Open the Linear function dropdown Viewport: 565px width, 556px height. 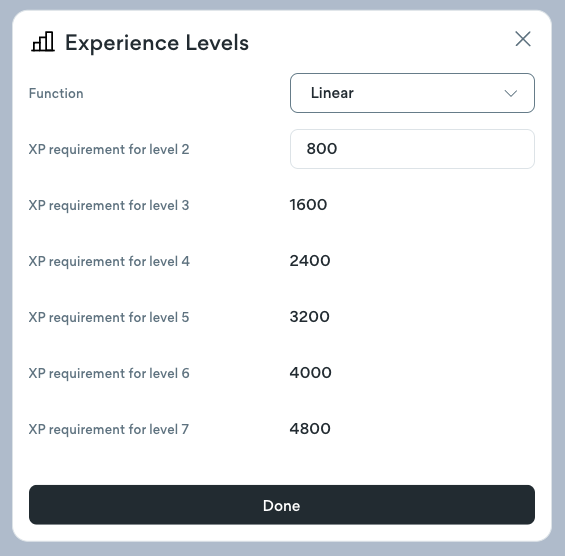pos(412,93)
